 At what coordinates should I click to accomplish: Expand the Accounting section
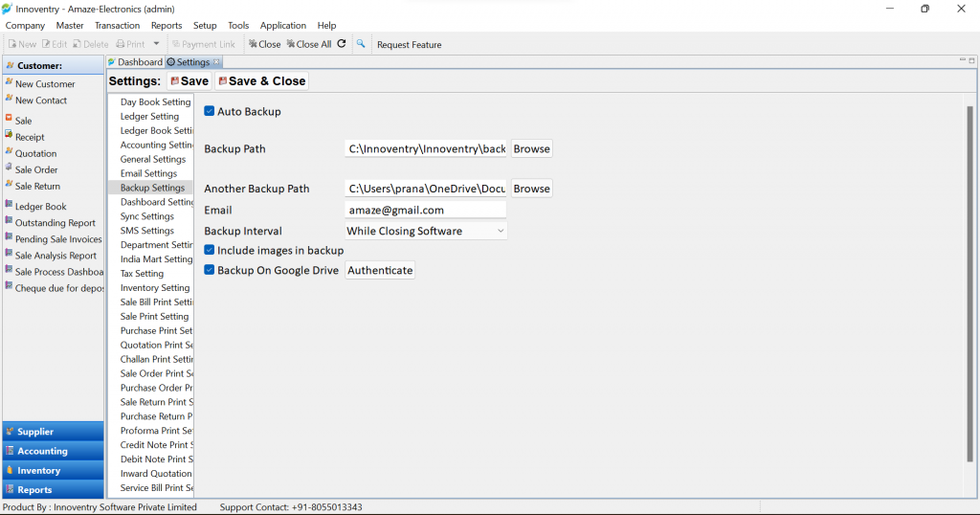pyautogui.click(x=54, y=451)
